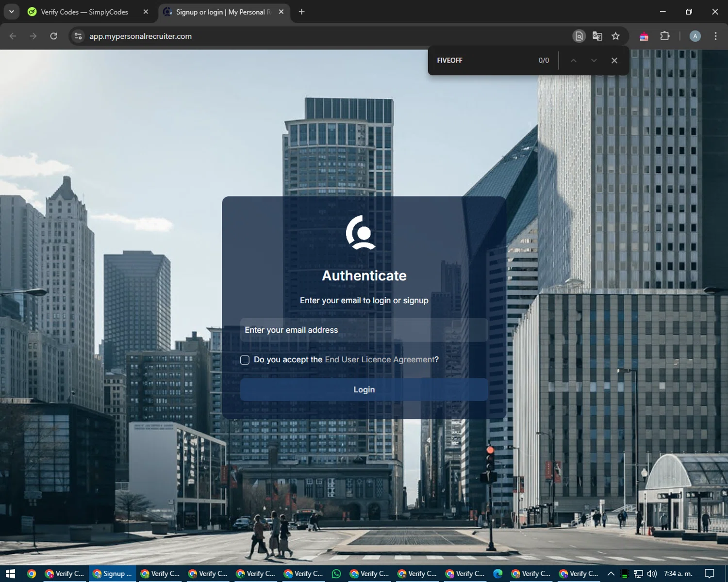Open the tab search dropdown arrow
The height and width of the screenshot is (582, 728).
coord(11,12)
